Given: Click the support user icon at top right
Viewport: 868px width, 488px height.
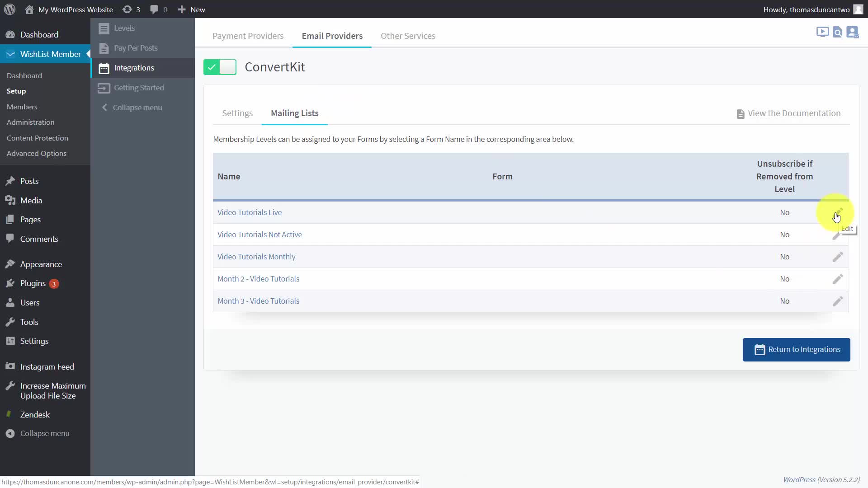Looking at the screenshot, I should coord(853,32).
